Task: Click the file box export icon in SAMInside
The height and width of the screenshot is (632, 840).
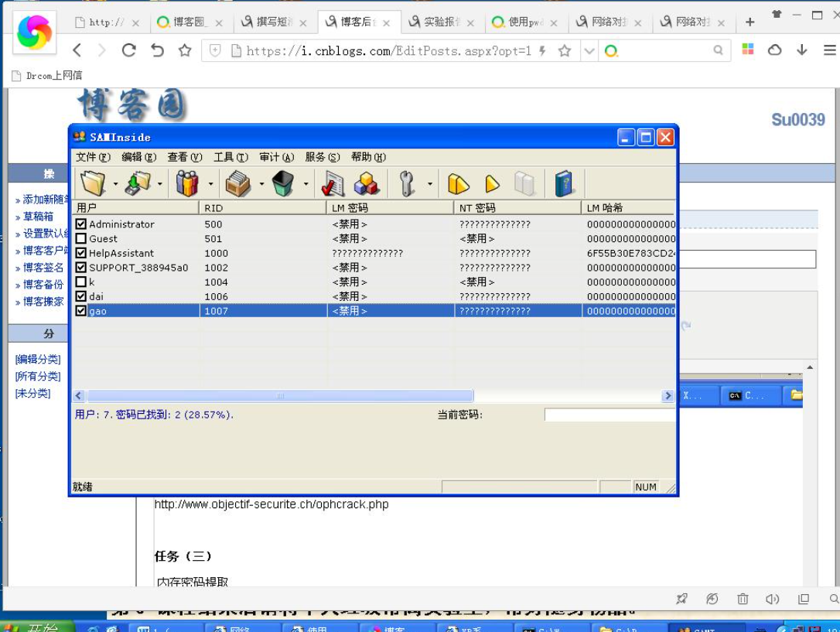Action: 238,183
